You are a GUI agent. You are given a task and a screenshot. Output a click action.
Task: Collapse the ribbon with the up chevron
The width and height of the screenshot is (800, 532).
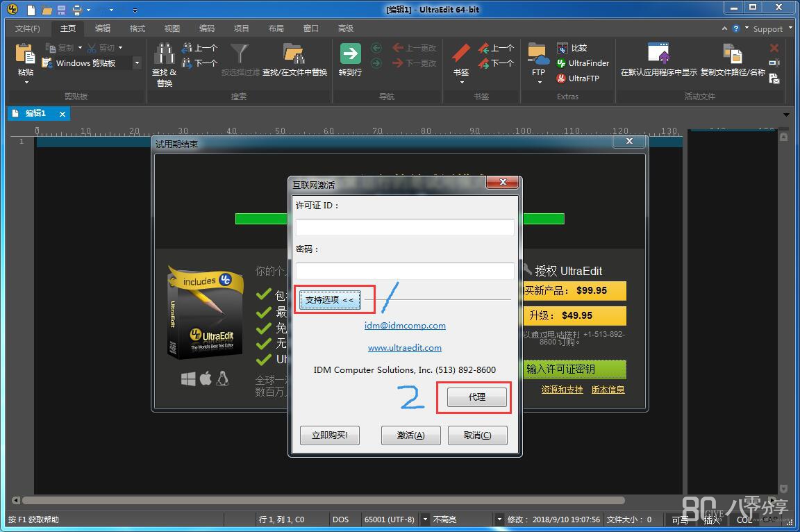[x=724, y=28]
